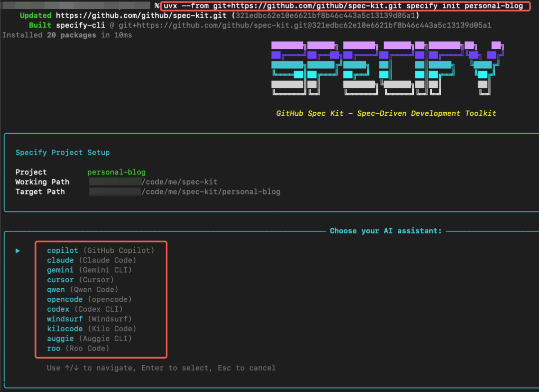Click the 'Specify Project Setup' heading
This screenshot has height=392, width=539.
point(62,153)
